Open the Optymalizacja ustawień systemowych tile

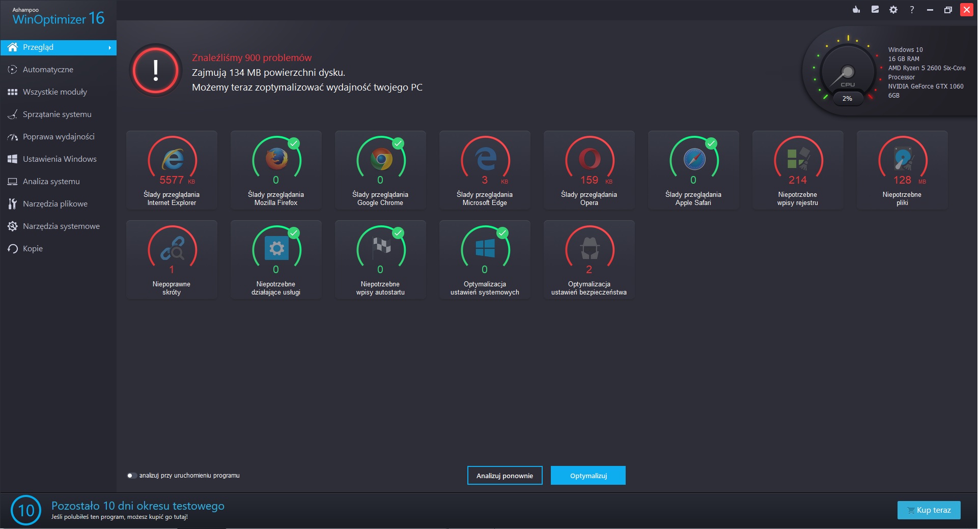coord(485,259)
